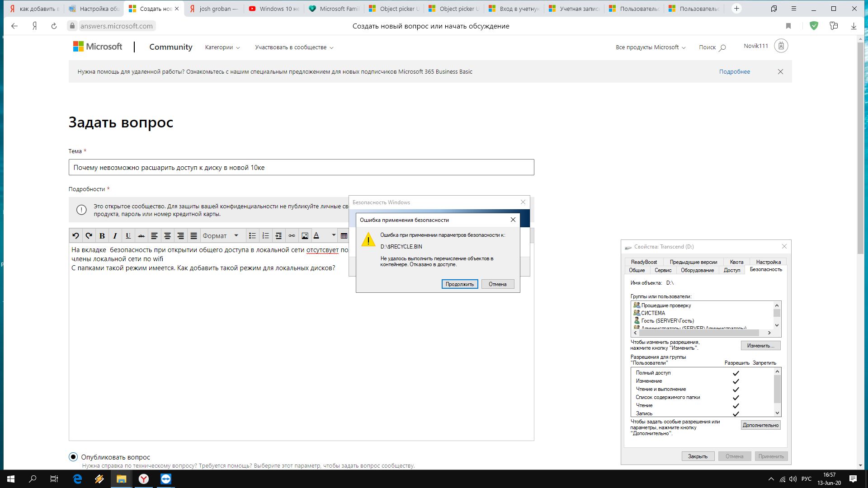Select the Опубликовать вопрос radio button
Image resolution: width=868 pixels, height=488 pixels.
tap(73, 456)
